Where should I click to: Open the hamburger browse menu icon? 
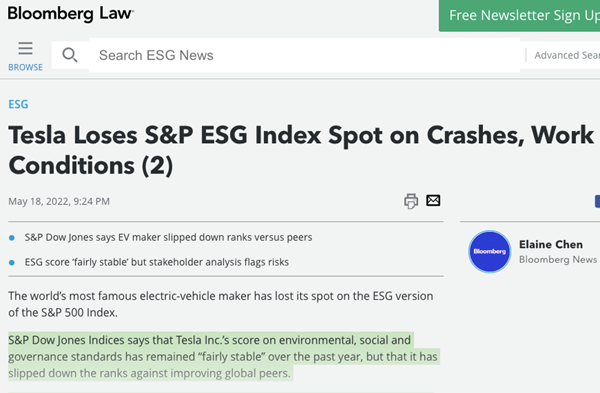coord(25,49)
